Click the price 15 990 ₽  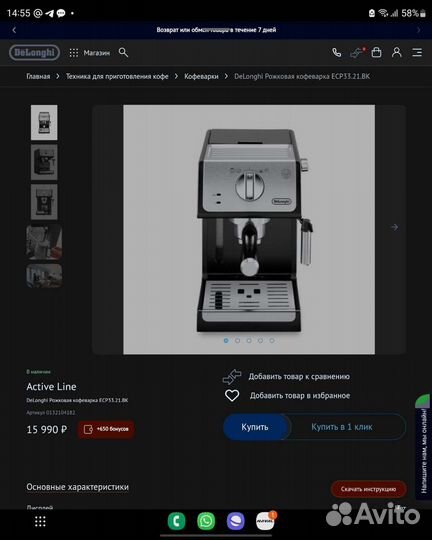(47, 429)
